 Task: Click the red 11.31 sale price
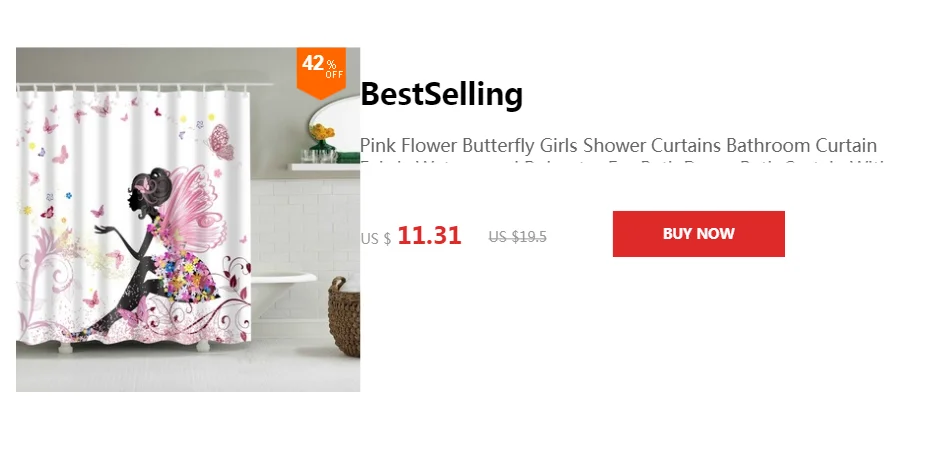[429, 235]
